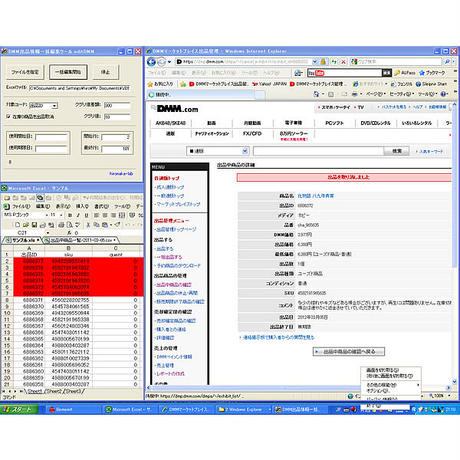This screenshot has height=460, width=460.
Task: Click the IE home icon in command bar
Action: pyautogui.click(x=316, y=94)
